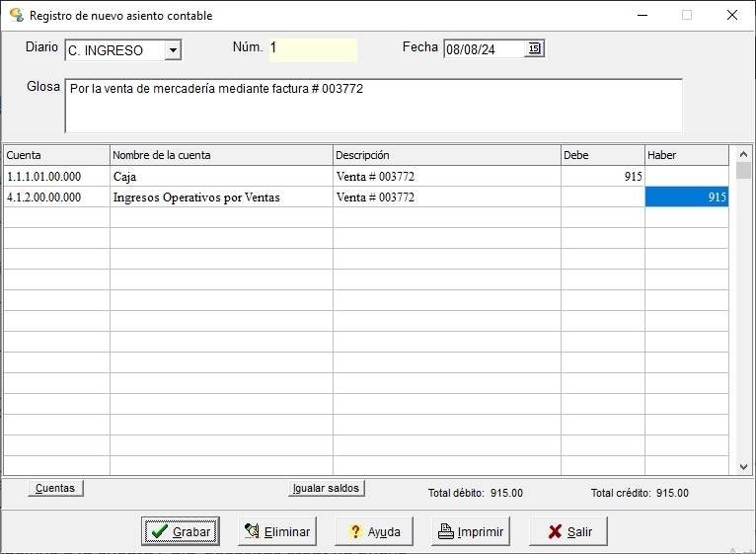Screen dimensions: 756x554
Task: Click the Núm. input field
Action: (313, 49)
